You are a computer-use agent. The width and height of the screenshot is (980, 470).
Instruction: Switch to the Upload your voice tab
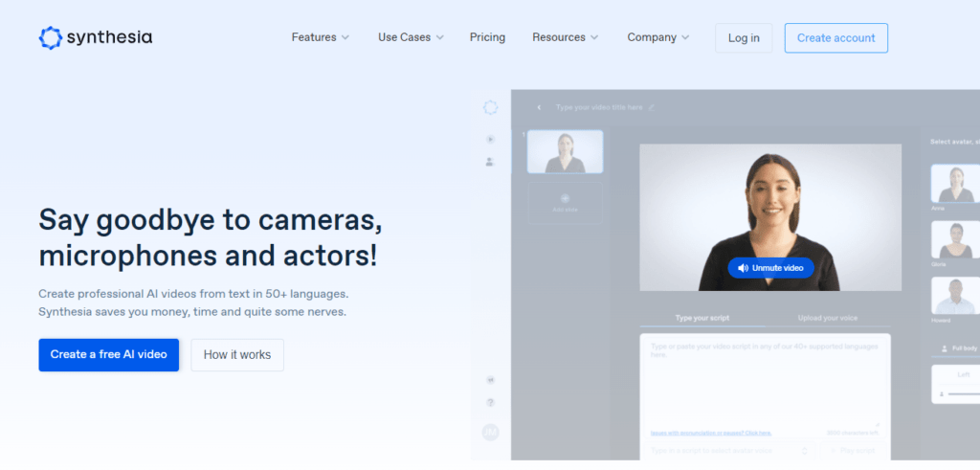click(x=828, y=318)
